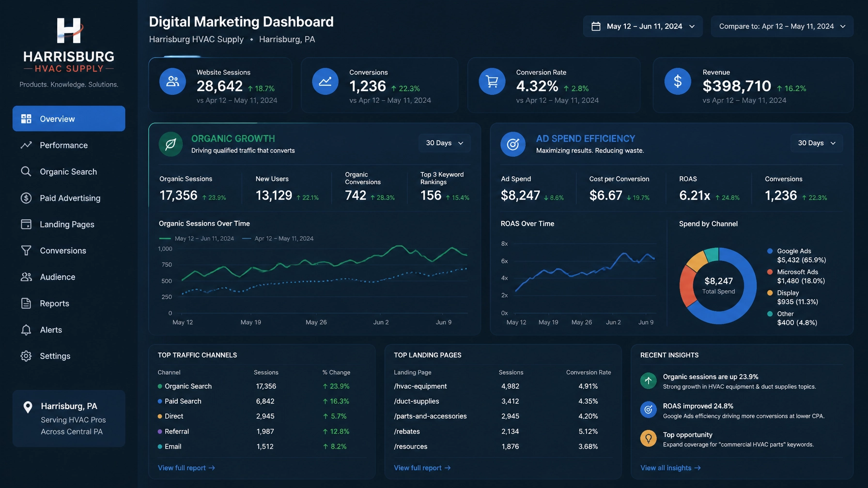
Task: Click the Apr 12 – May 11 chart legend entry
Action: 278,238
